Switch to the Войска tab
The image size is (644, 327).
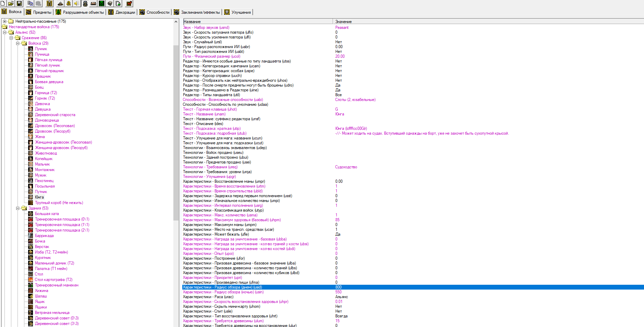click(x=12, y=12)
